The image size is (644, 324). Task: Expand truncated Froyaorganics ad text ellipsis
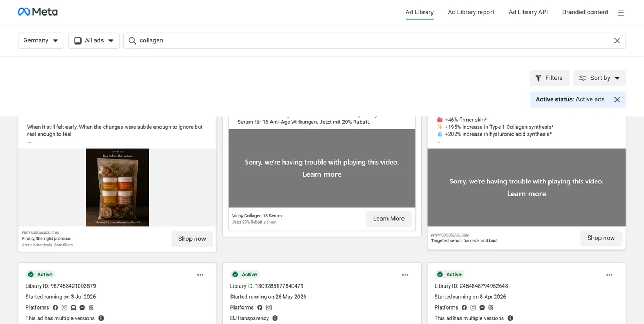pyautogui.click(x=29, y=142)
